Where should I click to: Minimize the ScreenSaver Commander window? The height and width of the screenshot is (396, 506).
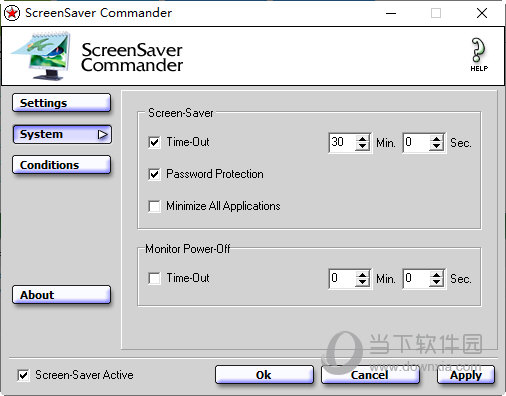point(391,13)
